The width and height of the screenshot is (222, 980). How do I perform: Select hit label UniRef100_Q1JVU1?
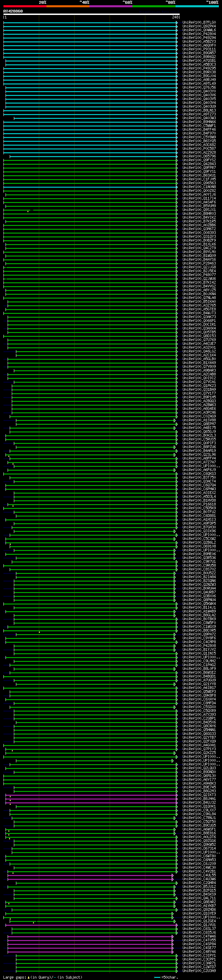[x=199, y=925]
